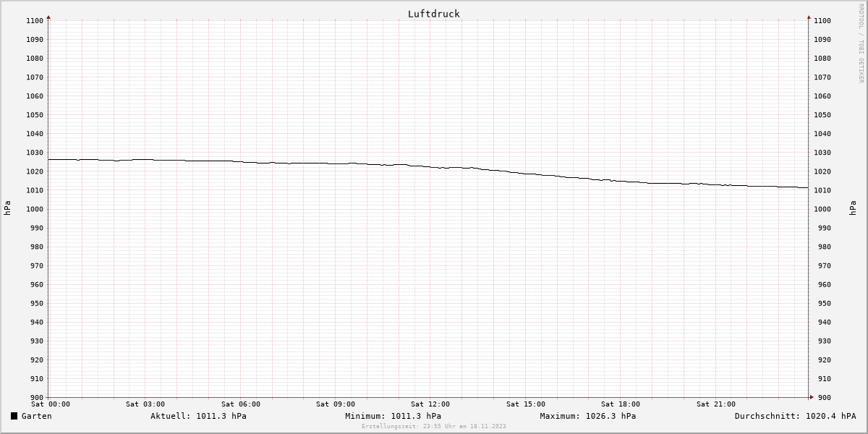Viewport: 868px width, 434px height.
Task: Click the black Garten legend swatch
Action: (x=14, y=416)
